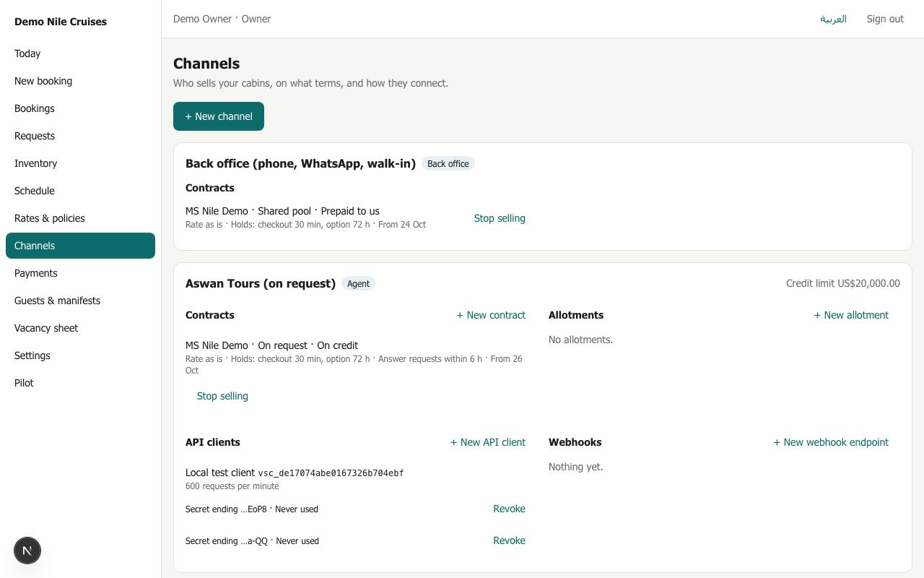Revoke the secret ending EoP8
The image size is (924, 578).
point(509,509)
